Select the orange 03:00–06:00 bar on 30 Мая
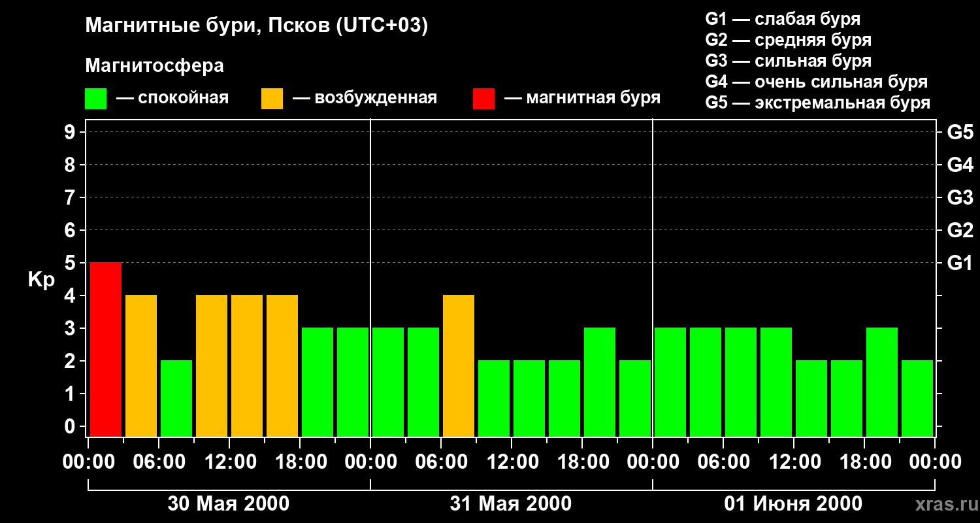This screenshot has height=523, width=980. point(141,365)
